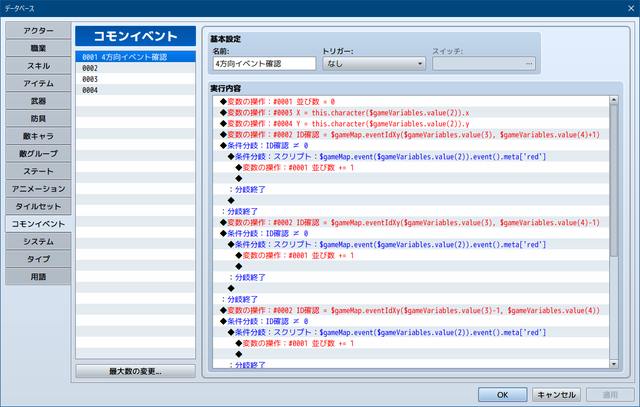Open the アニメーション tab

click(x=38, y=189)
